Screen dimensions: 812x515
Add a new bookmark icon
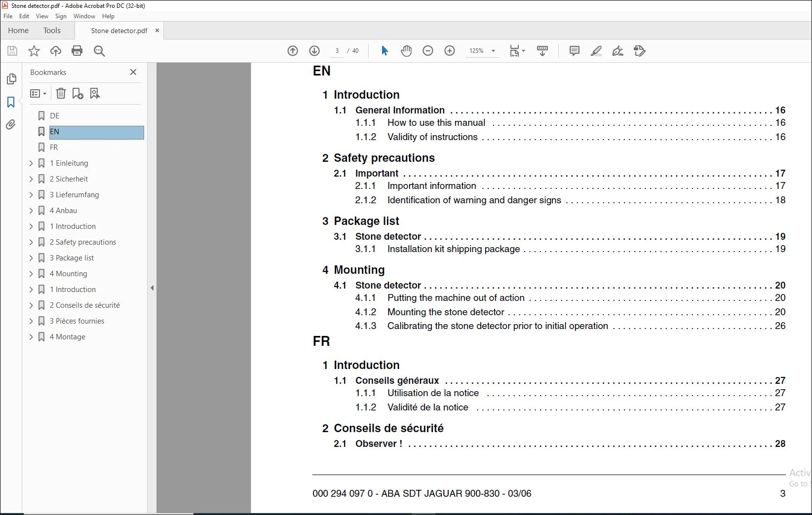point(77,93)
